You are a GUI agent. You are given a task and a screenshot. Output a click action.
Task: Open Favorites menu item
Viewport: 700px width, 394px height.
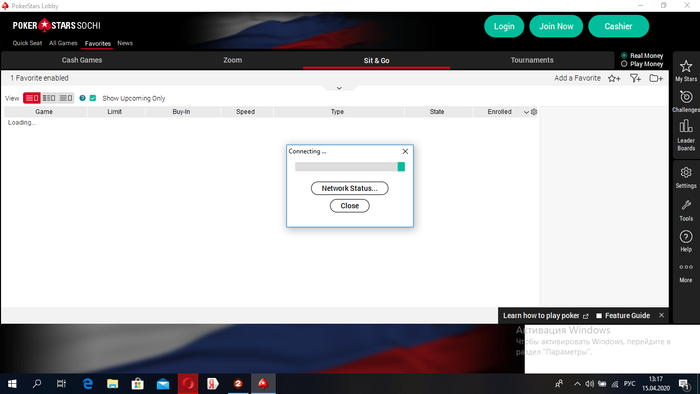tap(97, 44)
